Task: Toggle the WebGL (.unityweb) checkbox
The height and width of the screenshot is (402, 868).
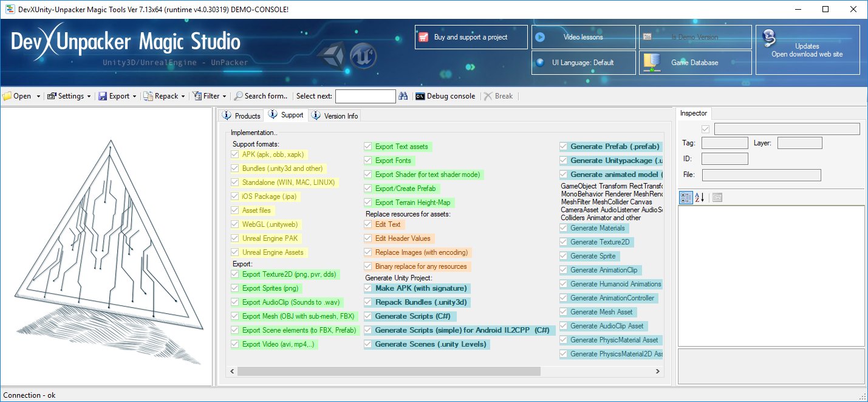Action: pyautogui.click(x=235, y=224)
